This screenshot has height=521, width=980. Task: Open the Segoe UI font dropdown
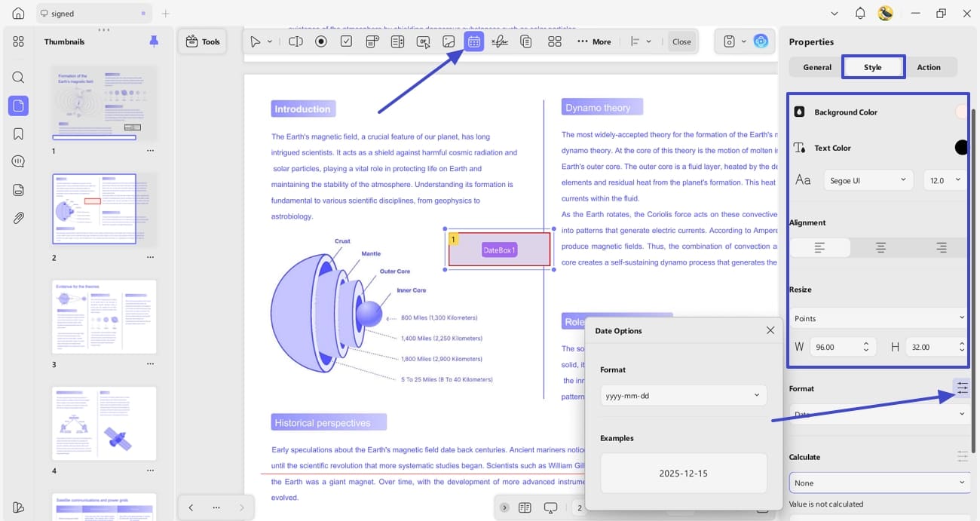(x=868, y=180)
